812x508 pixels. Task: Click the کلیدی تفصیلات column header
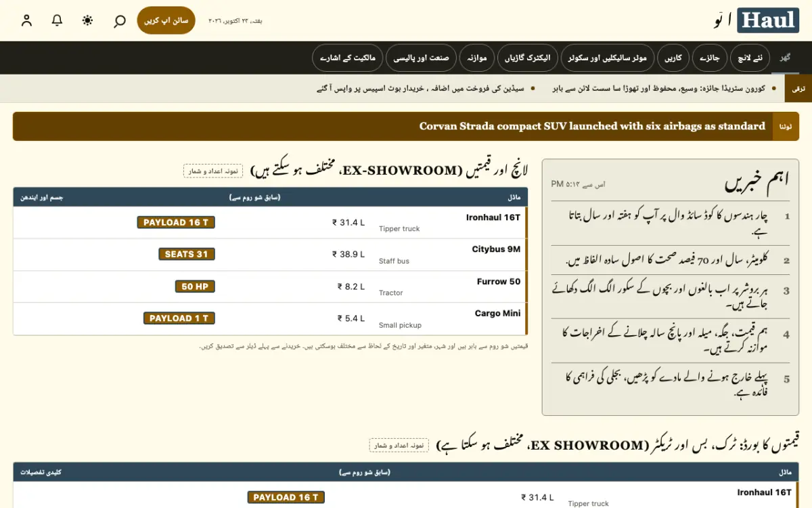click(41, 471)
